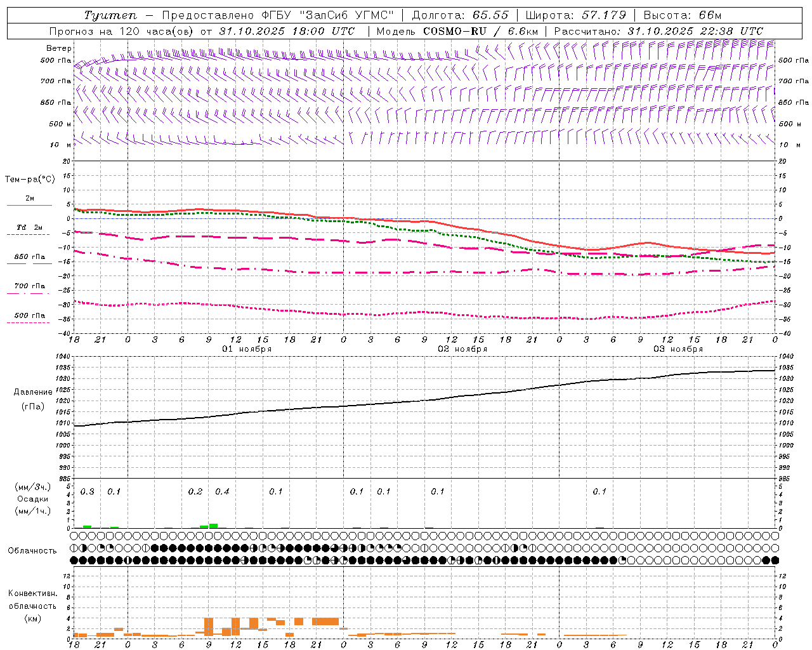This screenshot has height=650, width=812.
Task: Click the "10 м" wind level label on the left
Action: pyautogui.click(x=60, y=145)
